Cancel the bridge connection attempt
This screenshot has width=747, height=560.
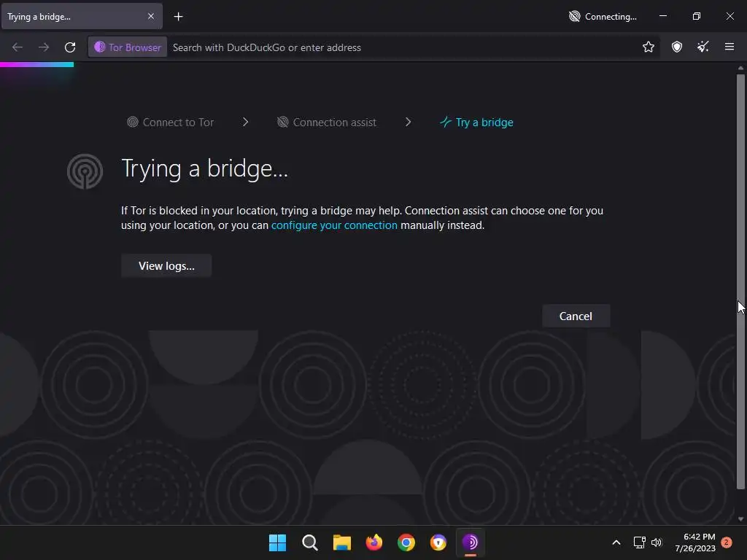(576, 316)
